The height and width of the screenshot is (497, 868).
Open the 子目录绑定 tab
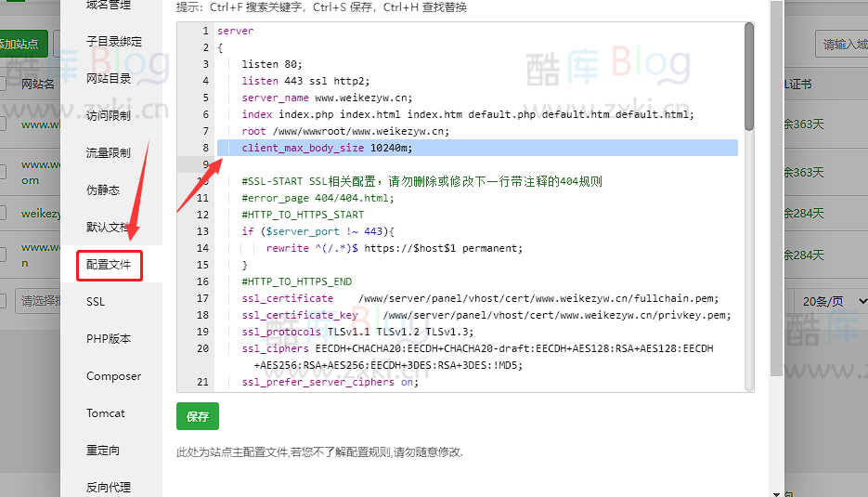(114, 42)
